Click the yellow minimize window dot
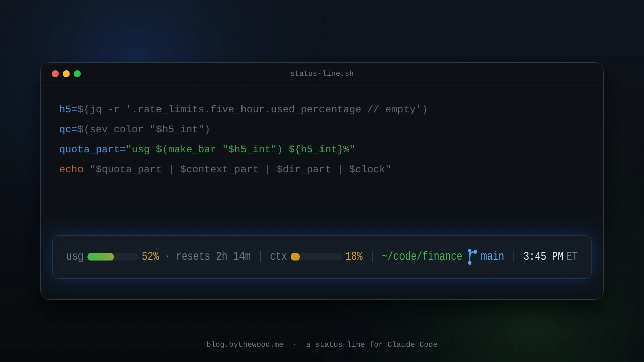This screenshot has width=644, height=362. point(66,74)
